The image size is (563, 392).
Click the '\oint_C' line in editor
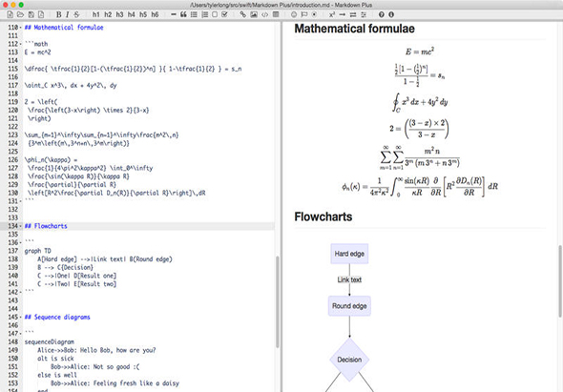point(71,86)
